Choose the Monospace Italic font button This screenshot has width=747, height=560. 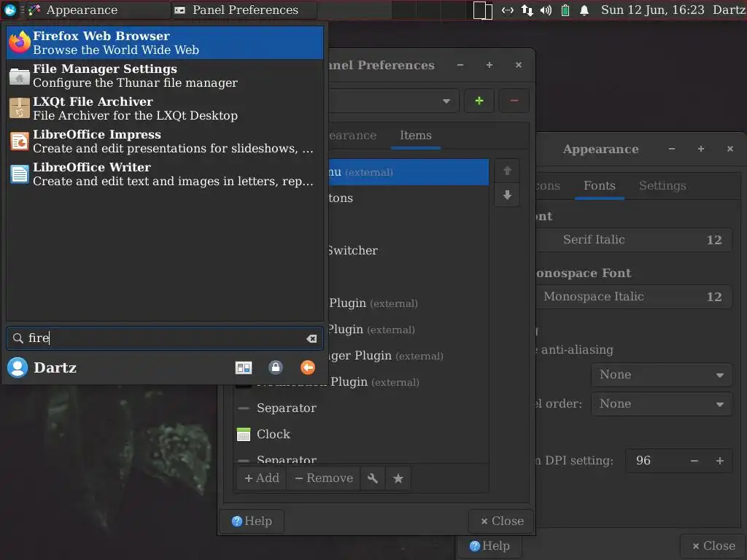(x=634, y=297)
